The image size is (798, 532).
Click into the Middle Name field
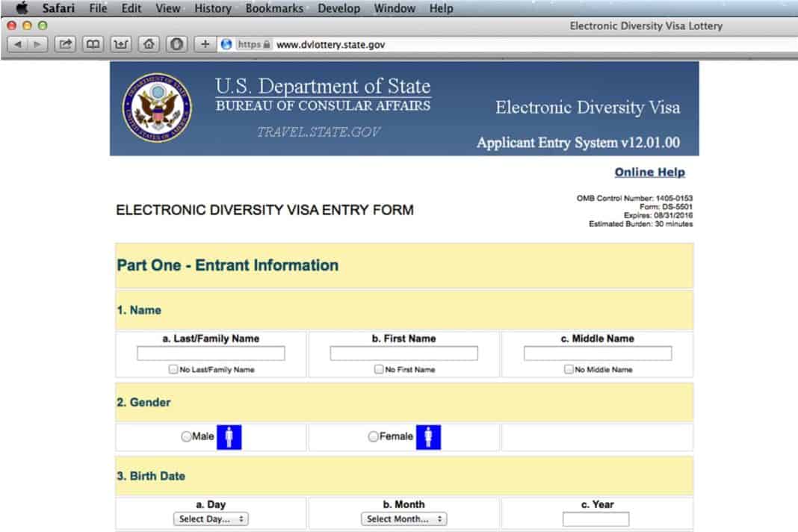click(x=598, y=353)
